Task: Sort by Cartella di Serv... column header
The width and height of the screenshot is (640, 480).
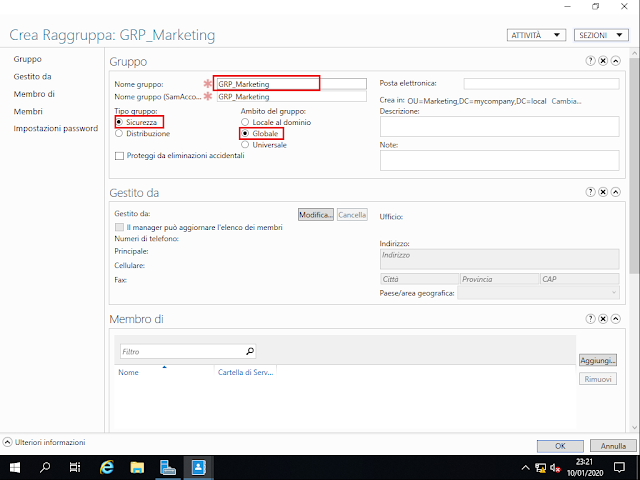Action: [x=245, y=372]
